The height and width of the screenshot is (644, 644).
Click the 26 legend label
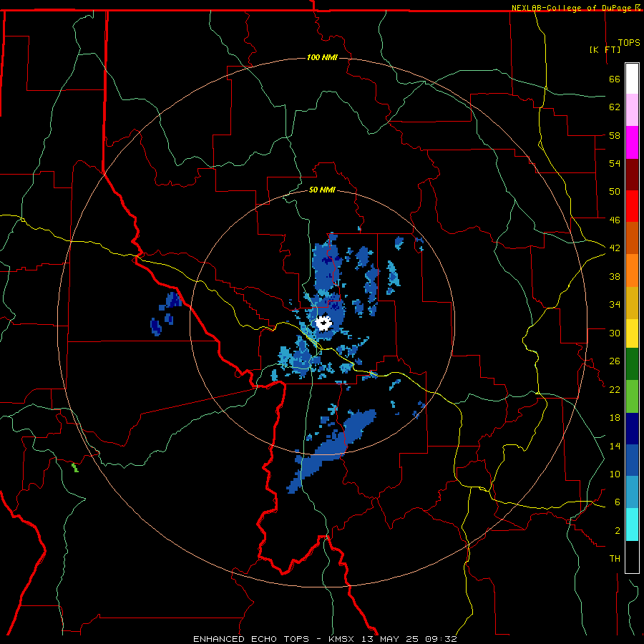click(x=615, y=361)
